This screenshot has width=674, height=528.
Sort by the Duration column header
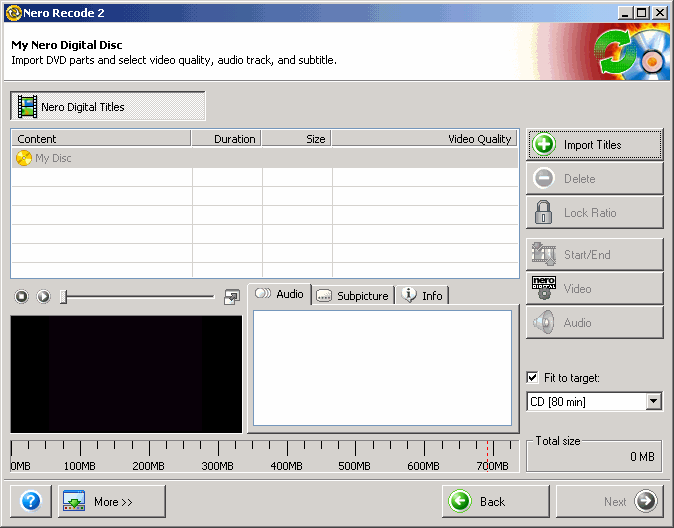[x=226, y=139]
